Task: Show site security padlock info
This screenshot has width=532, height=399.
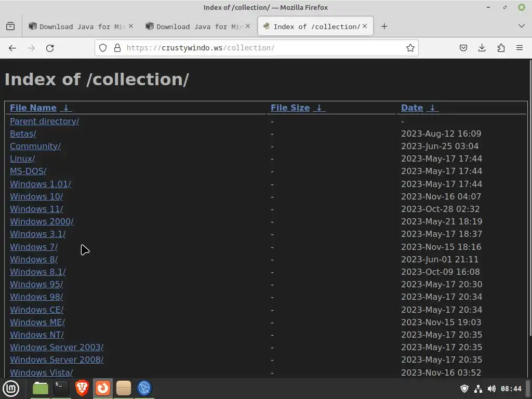Action: click(117, 48)
